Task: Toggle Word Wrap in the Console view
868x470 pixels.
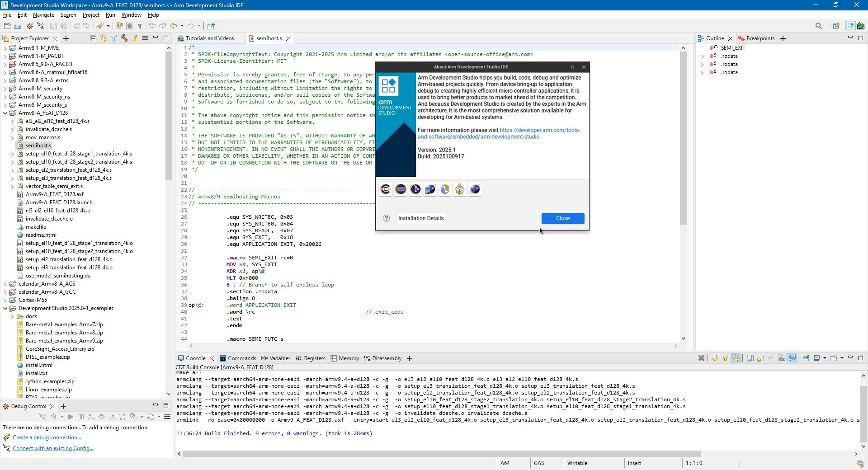Action: [x=770, y=358]
